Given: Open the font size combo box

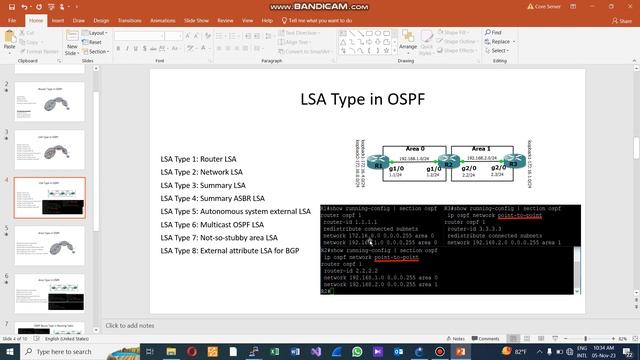Looking at the screenshot, I should click(174, 36).
